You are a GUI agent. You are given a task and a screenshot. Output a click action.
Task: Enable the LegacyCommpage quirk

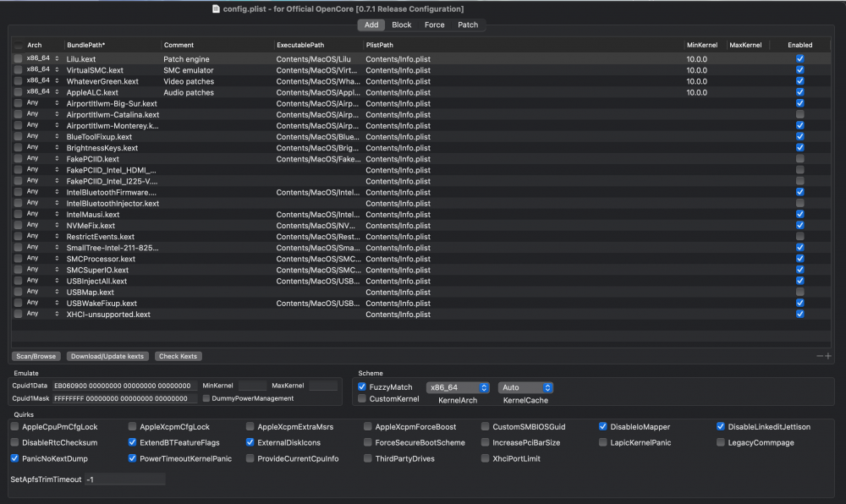(x=720, y=442)
